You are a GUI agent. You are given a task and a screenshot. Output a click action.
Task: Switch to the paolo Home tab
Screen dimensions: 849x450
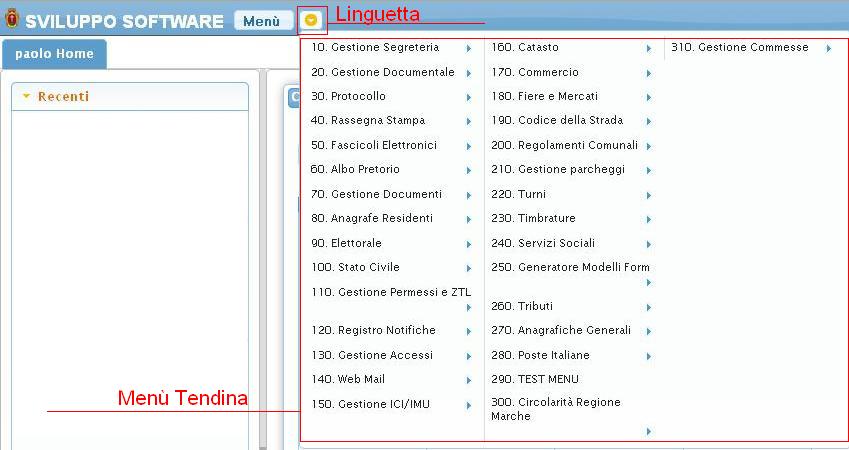(x=54, y=54)
